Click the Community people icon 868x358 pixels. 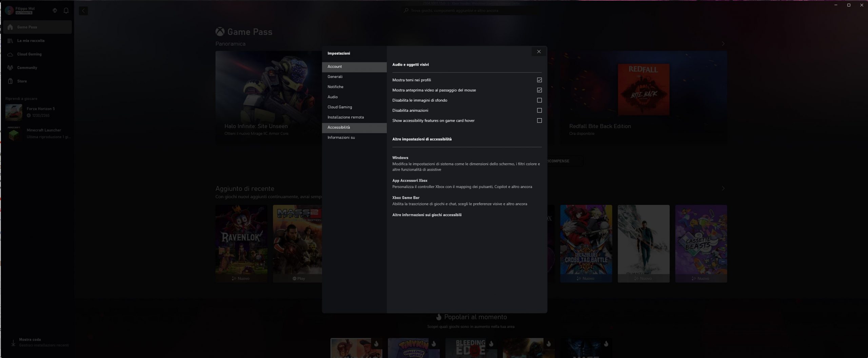(x=10, y=68)
